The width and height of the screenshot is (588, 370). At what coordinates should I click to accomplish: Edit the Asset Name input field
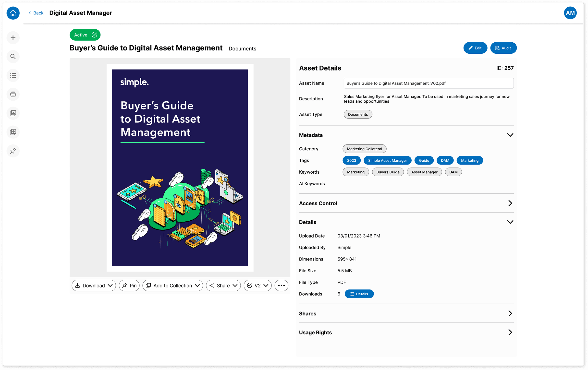click(429, 83)
